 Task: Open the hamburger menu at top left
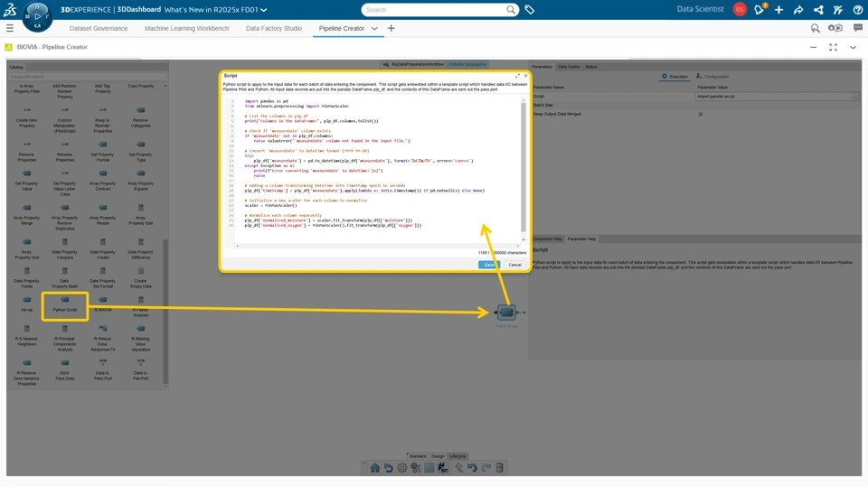[9, 28]
